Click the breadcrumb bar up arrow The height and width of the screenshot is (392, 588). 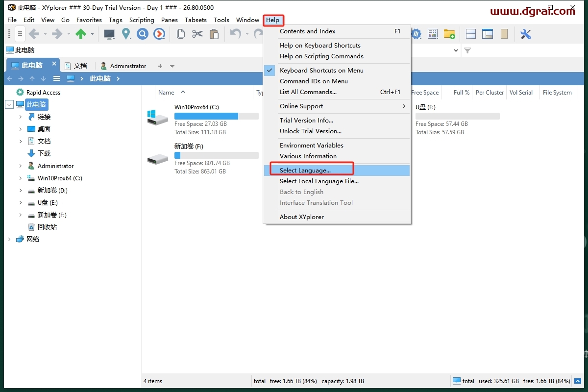click(32, 78)
